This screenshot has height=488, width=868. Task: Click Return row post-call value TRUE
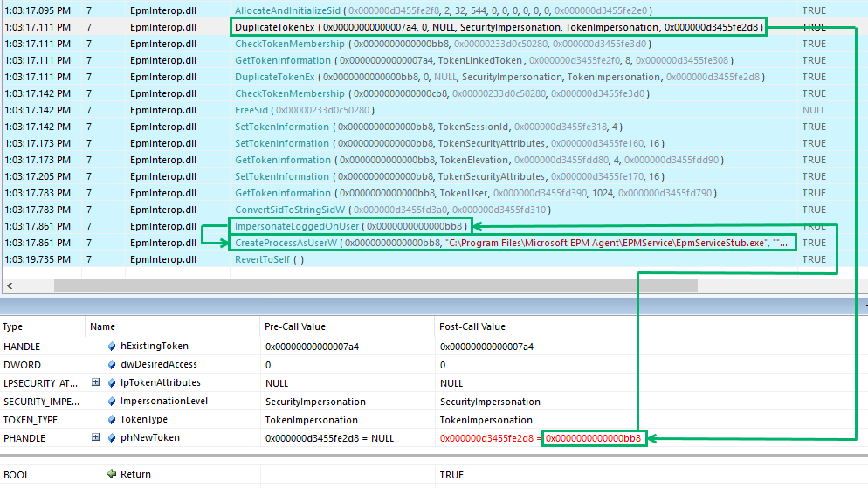[x=451, y=475]
